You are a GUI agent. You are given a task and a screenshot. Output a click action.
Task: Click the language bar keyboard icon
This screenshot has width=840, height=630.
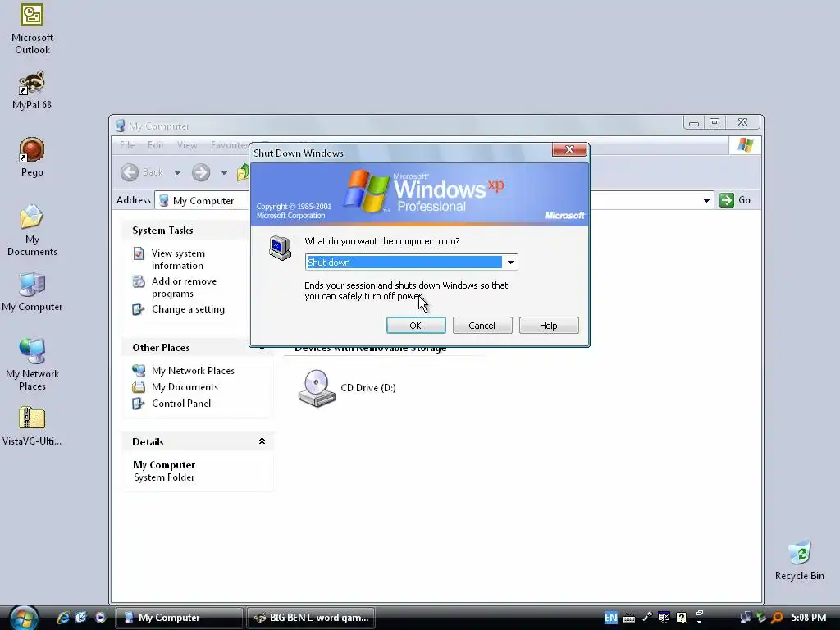click(629, 619)
